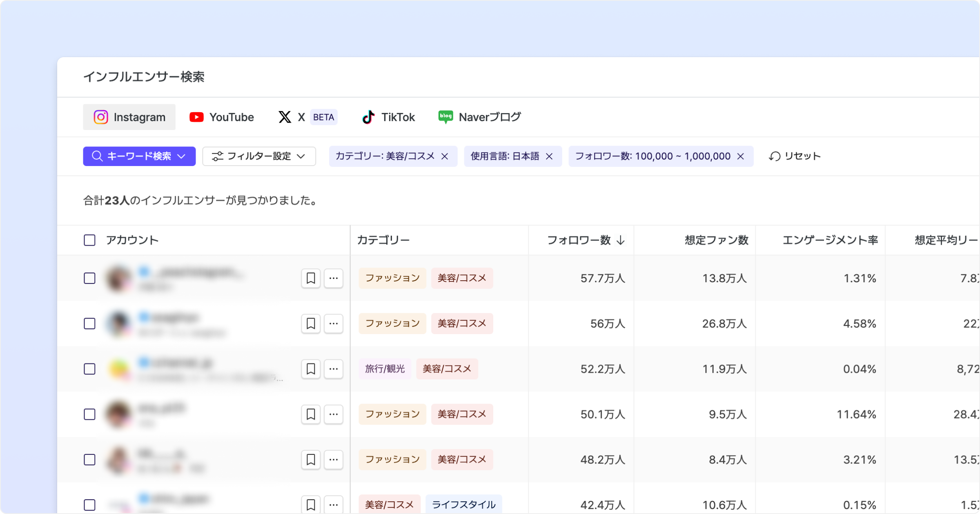Check the 50.1万人 row's checkbox
Screen dimensions: 980x514
(89, 414)
